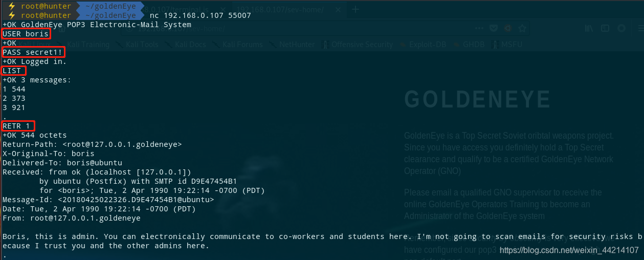Open page actions ellipsis in Firefox URL bar
644x260 pixels.
click(479, 29)
